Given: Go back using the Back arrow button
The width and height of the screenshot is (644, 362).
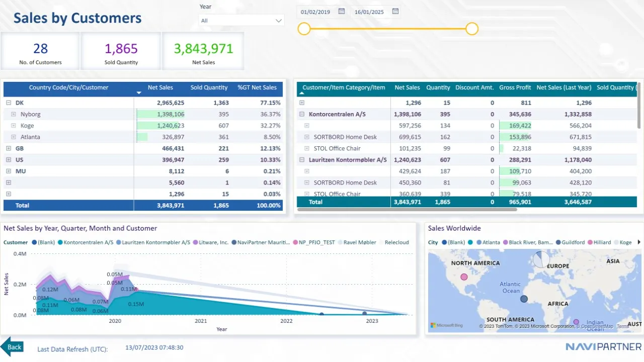Looking at the screenshot, I should click(12, 347).
